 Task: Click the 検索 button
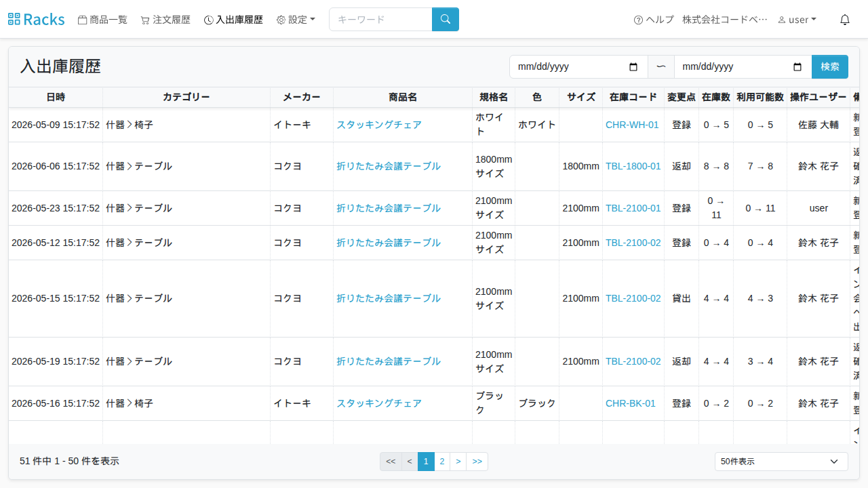coord(830,67)
